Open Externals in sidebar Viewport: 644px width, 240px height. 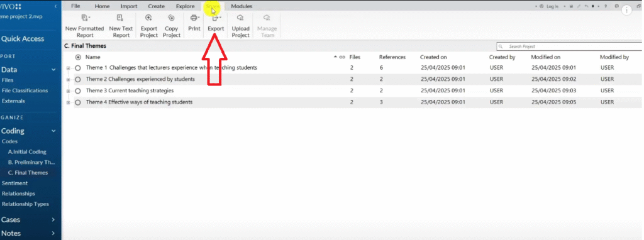13,101
